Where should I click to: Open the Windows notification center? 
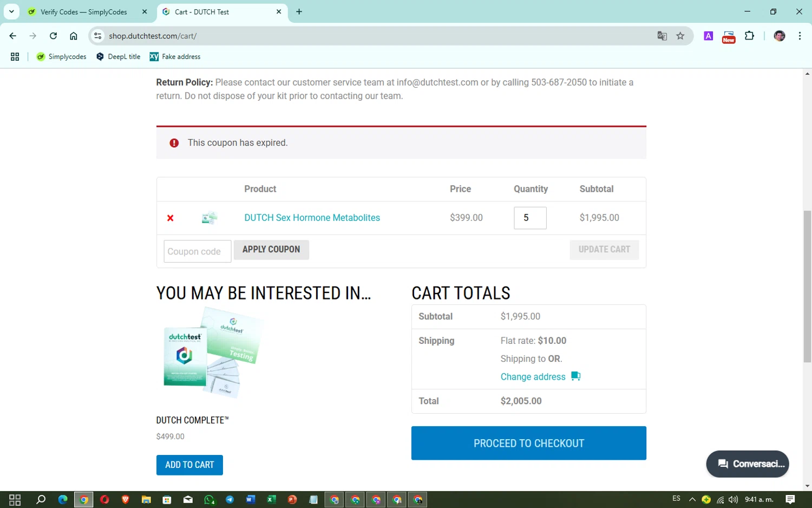coord(790,499)
